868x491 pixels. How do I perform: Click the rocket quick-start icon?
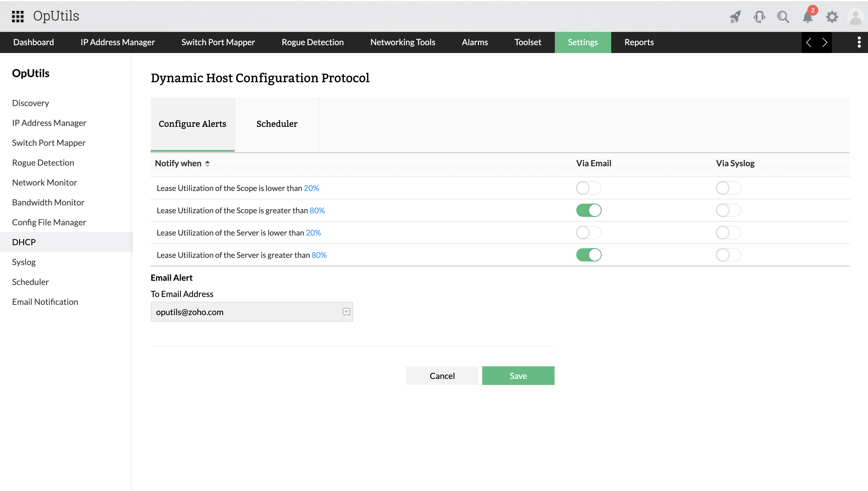(735, 17)
